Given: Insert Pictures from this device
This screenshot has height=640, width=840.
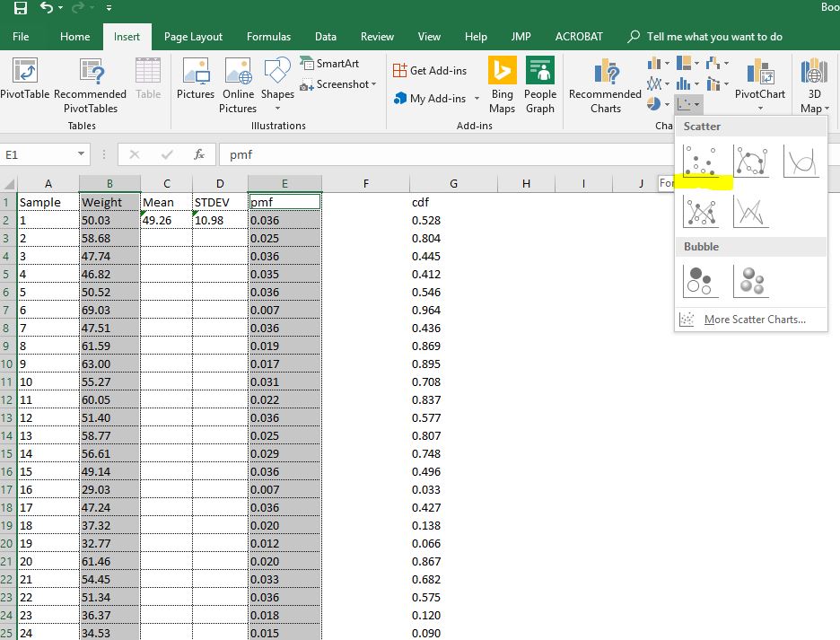Looking at the screenshot, I should [x=196, y=79].
